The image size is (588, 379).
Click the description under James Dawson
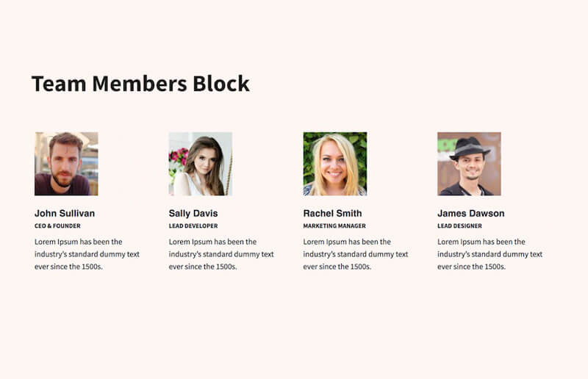490,254
